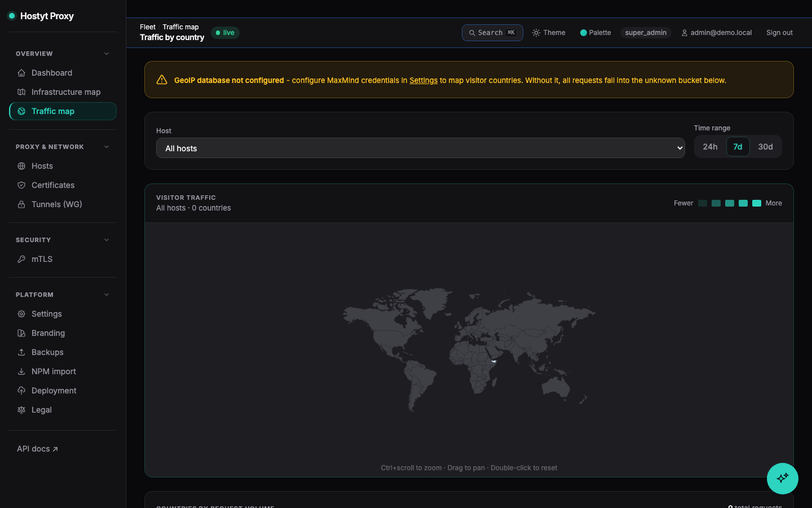Open Tunnels (WG) page
This screenshot has width=812, height=508.
pos(63,204)
